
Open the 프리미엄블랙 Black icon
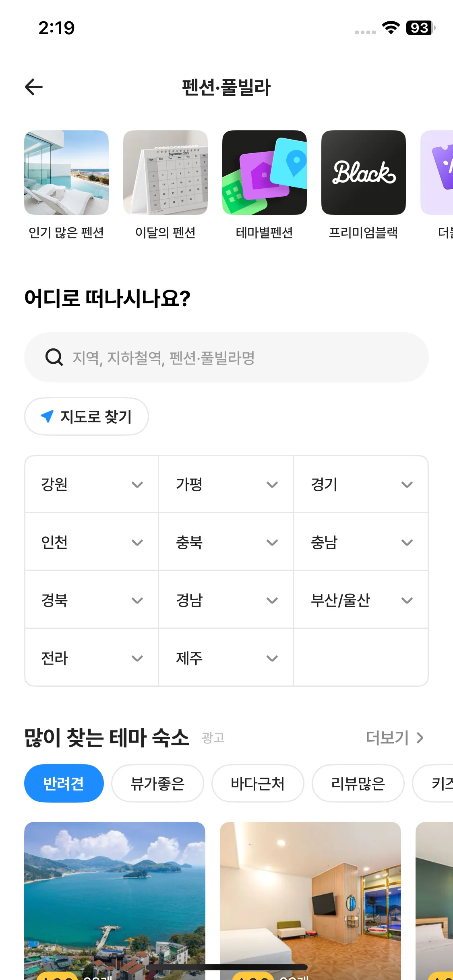[x=364, y=173]
